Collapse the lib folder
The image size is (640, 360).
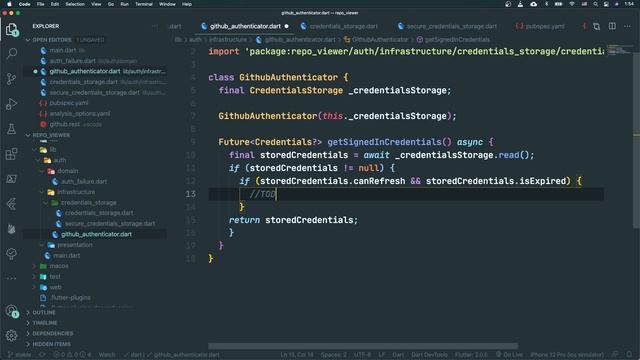53,150
